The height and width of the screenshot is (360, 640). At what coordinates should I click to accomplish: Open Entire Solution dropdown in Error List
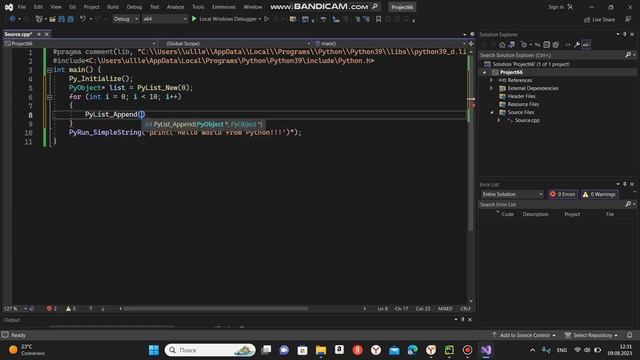click(x=512, y=194)
